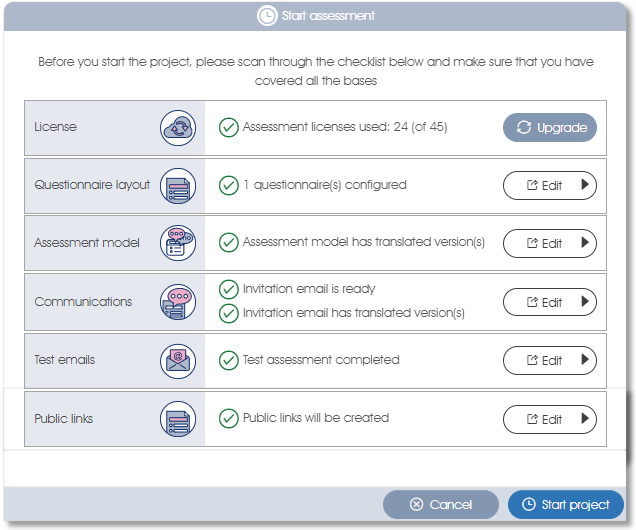Click check mark beside Invitation email is ready
The width and height of the screenshot is (636, 530).
coord(229,290)
